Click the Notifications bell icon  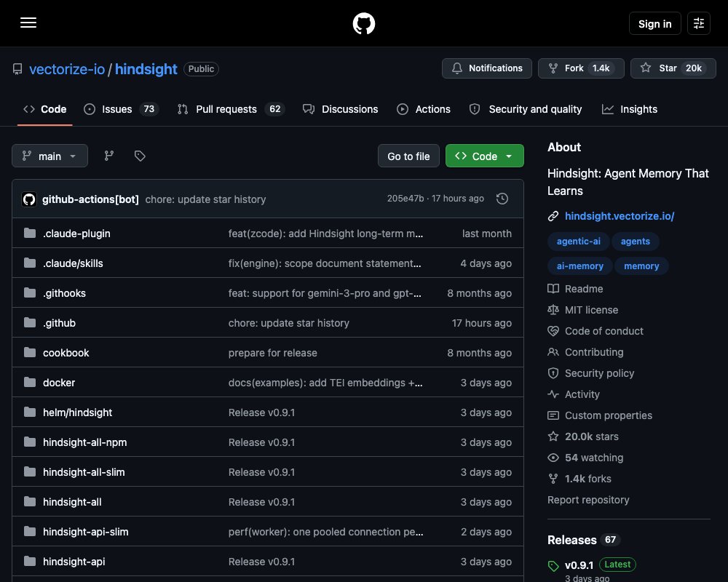457,68
